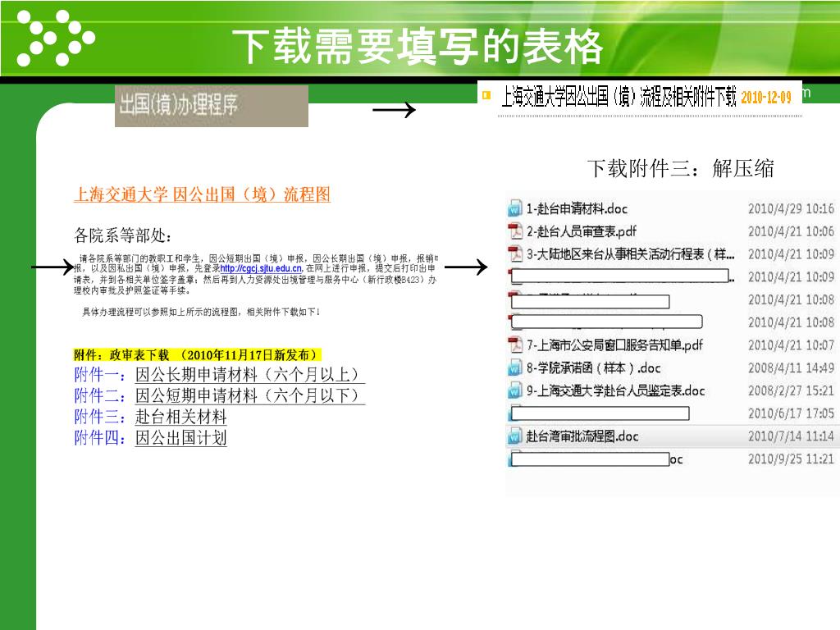Image resolution: width=840 pixels, height=630 pixels.
Task: Open the 上海交通大学 因公出国(境)流程图 link
Action: (x=202, y=194)
